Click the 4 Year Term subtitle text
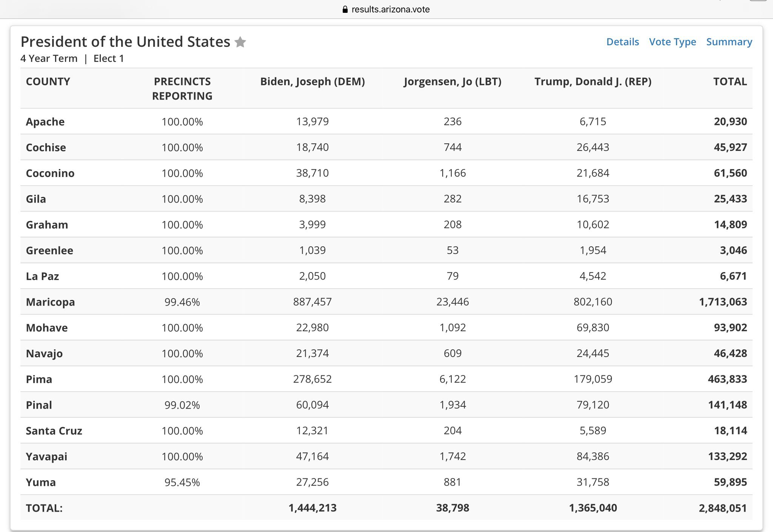This screenshot has height=532, width=773. (49, 58)
